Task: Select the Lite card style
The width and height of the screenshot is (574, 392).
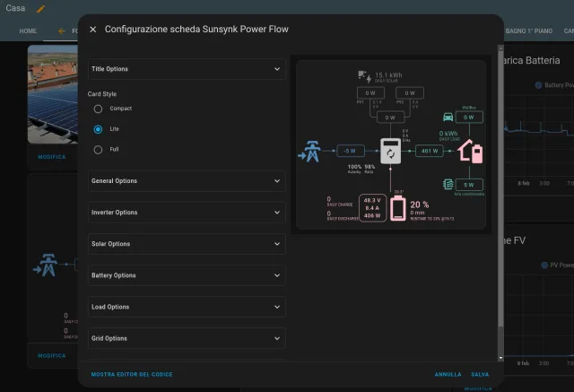Action: (98, 129)
